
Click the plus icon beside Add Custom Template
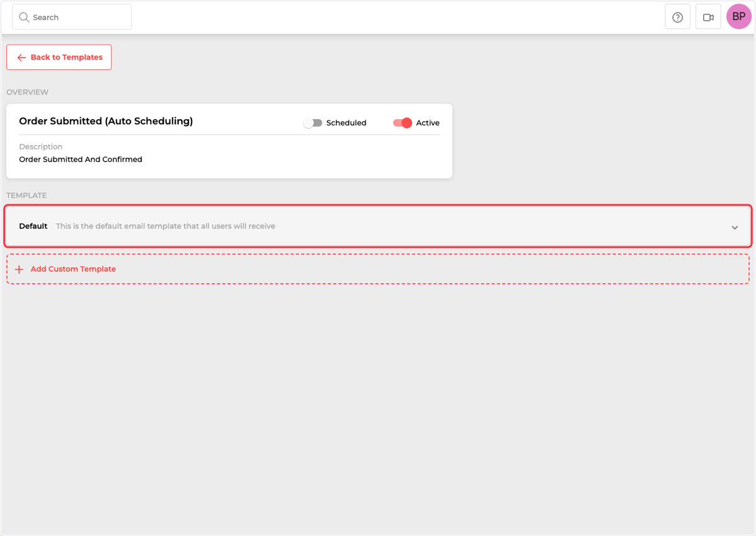tap(19, 269)
